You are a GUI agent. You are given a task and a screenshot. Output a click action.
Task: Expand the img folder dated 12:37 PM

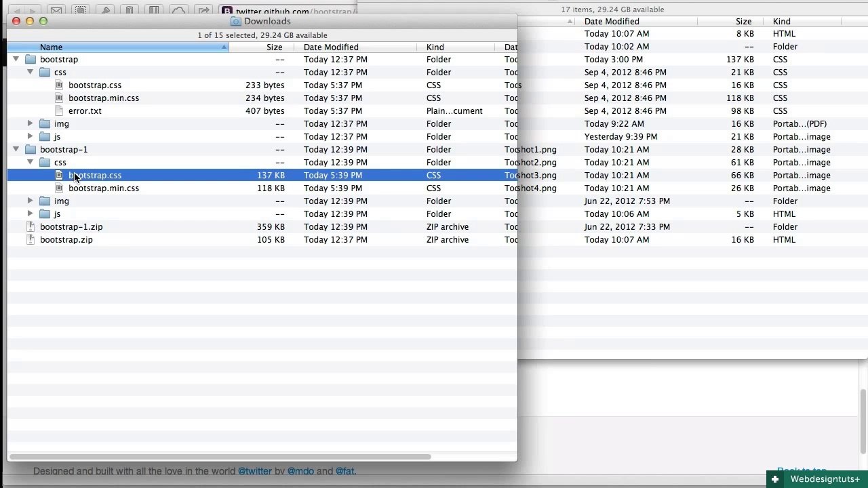[30, 123]
